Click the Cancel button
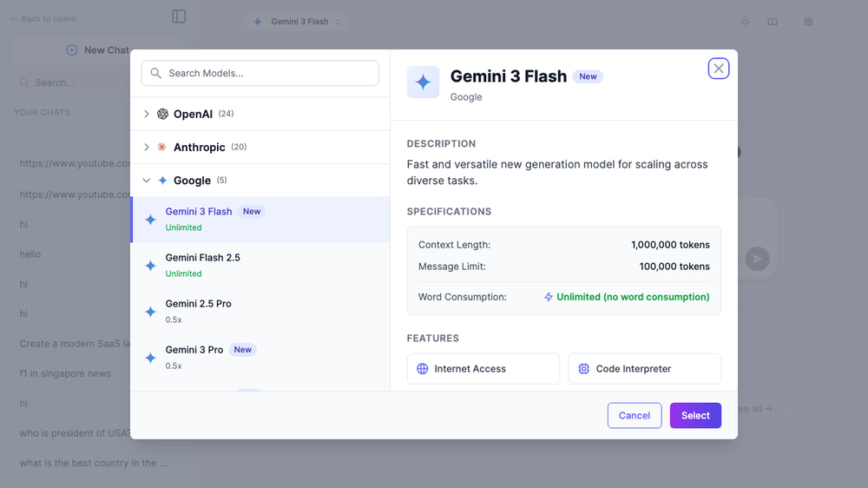 coord(634,416)
